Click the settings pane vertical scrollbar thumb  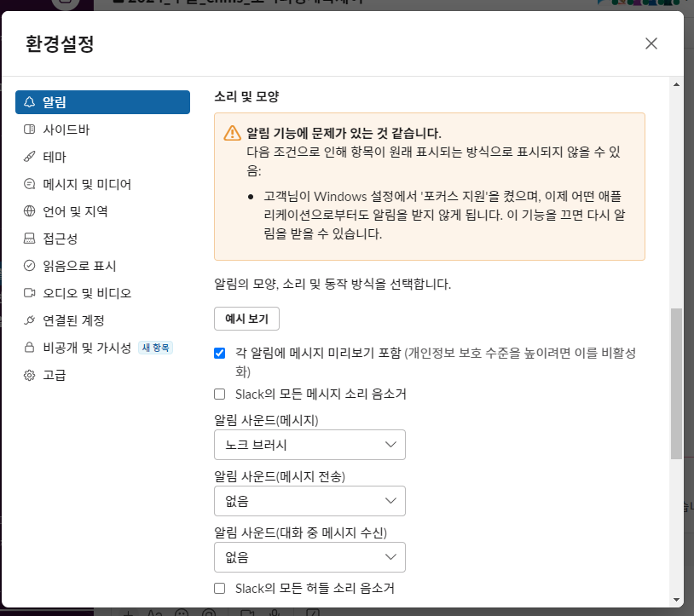[676, 383]
